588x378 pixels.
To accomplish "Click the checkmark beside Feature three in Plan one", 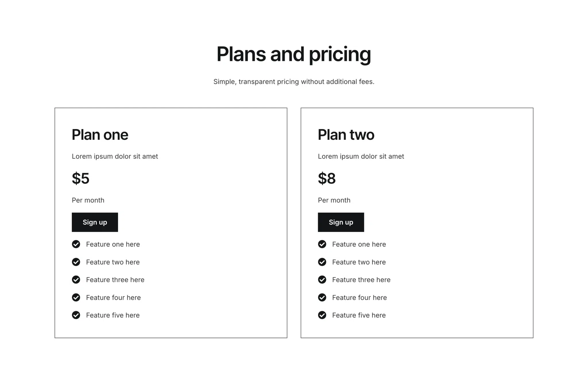I will [76, 280].
